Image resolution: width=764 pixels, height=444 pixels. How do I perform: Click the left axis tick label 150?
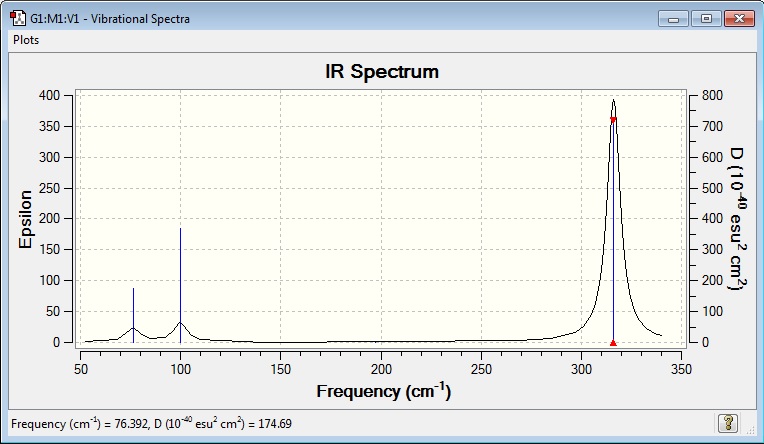tap(49, 250)
